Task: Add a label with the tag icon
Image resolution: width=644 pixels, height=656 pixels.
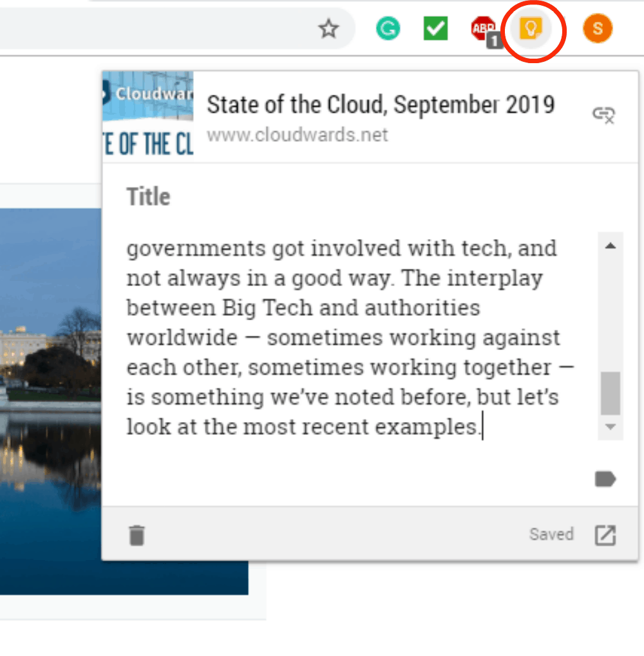Action: coord(605,479)
